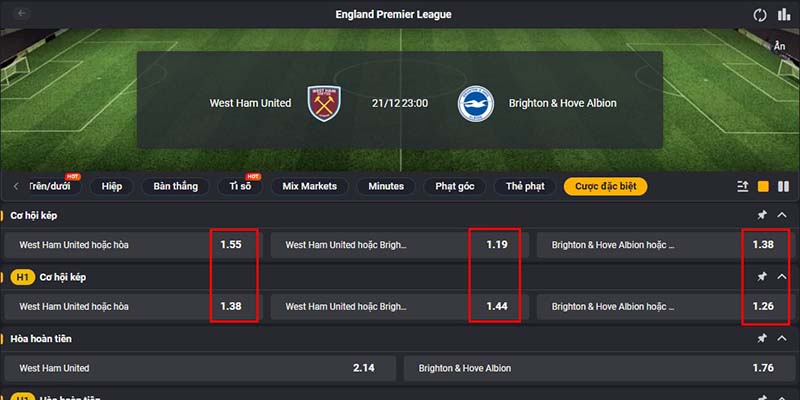Click the collapse-all list icon
800x400 pixels.
(x=743, y=187)
